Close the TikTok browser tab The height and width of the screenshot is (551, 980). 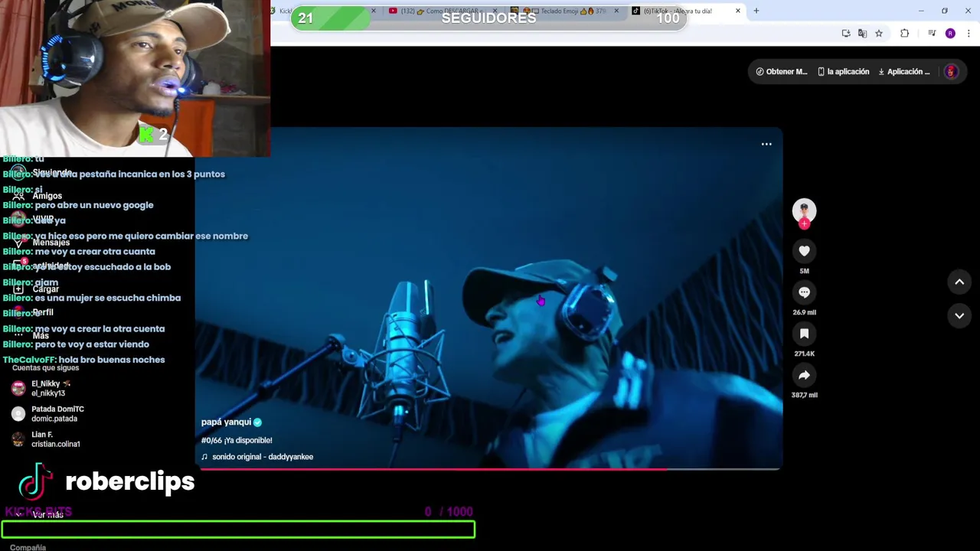(x=738, y=11)
